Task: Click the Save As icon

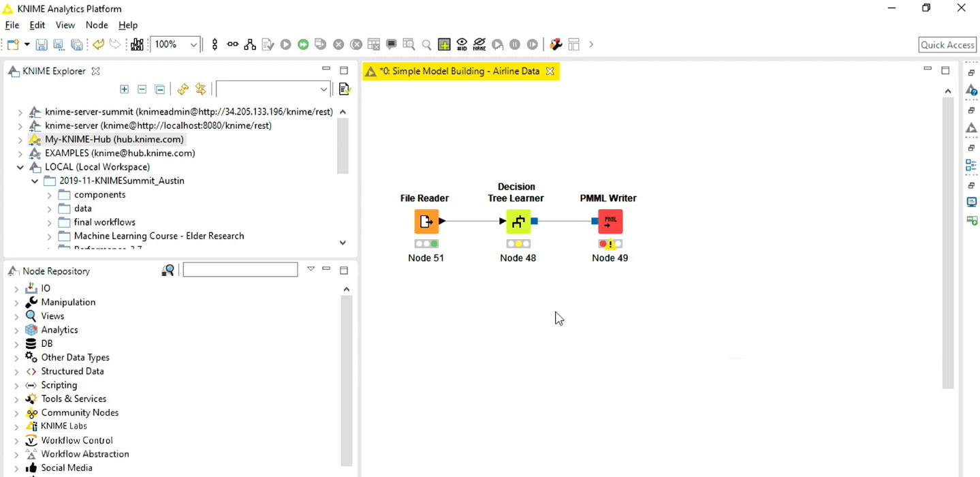Action: coord(59,44)
